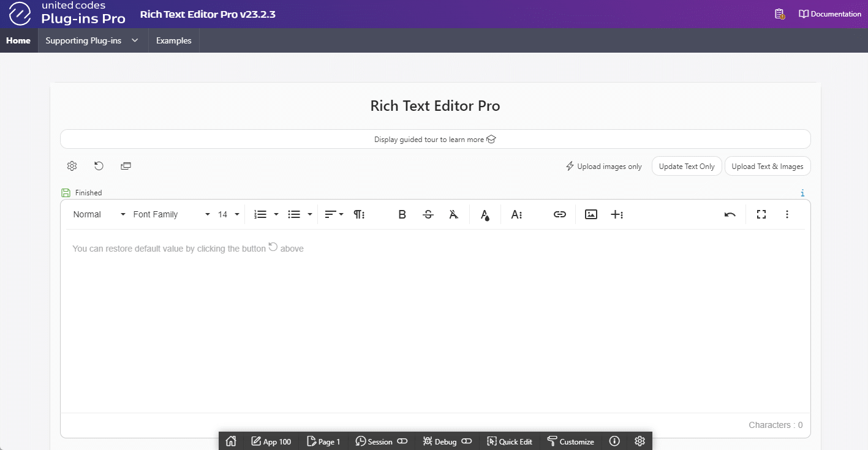This screenshot has width=868, height=450.
Task: Expand bulleted list style options arrow
Action: [310, 214]
